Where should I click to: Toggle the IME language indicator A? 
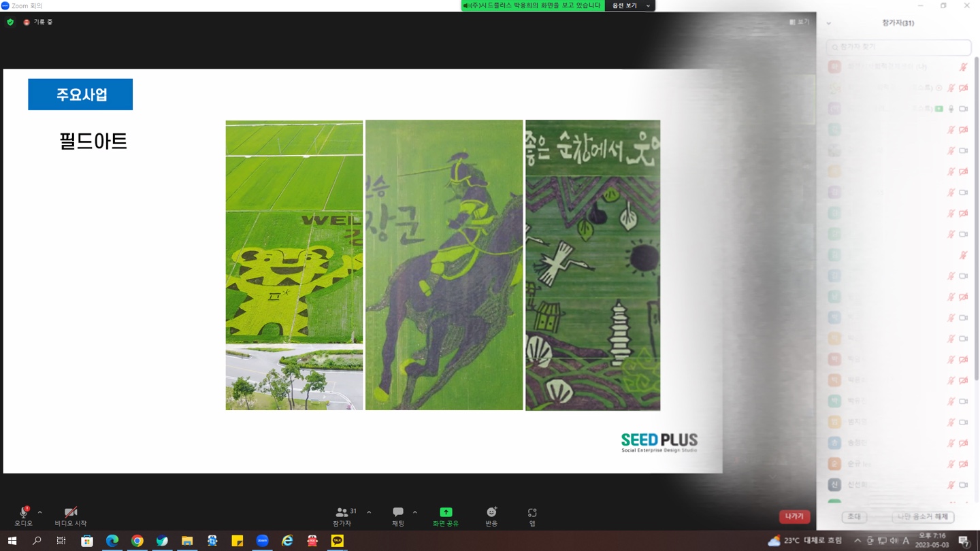tap(906, 541)
